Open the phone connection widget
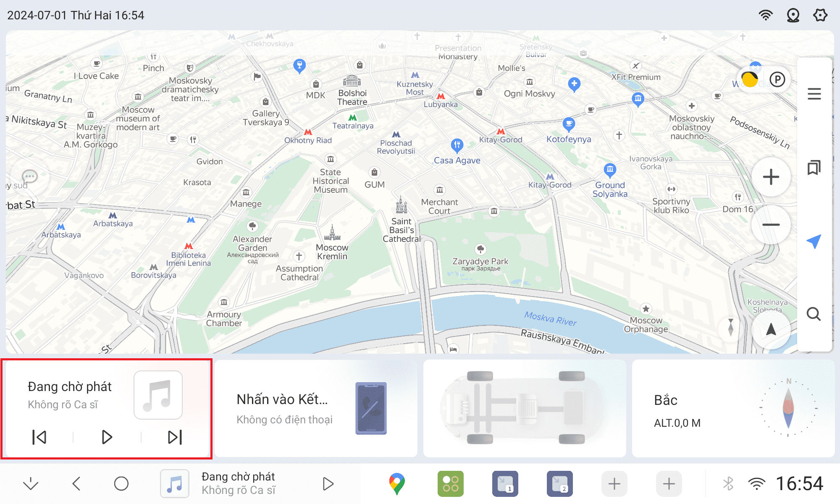Viewport: 840px width, 504px height. [x=316, y=408]
